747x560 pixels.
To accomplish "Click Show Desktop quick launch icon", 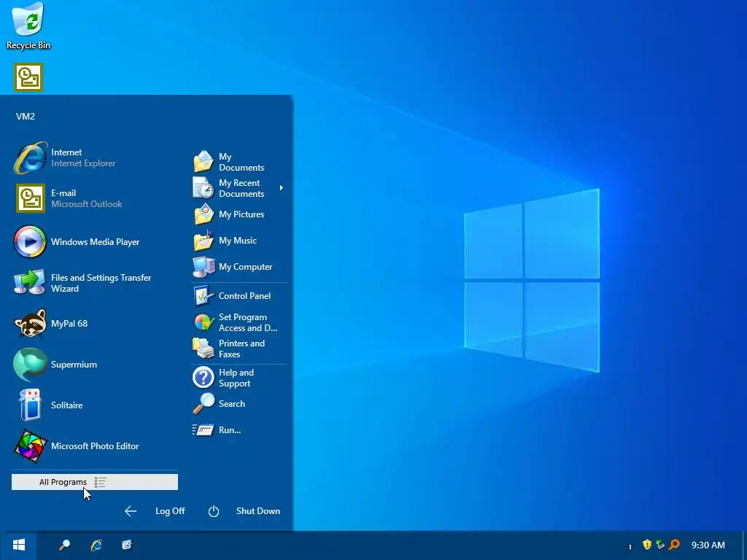I will pos(127,545).
